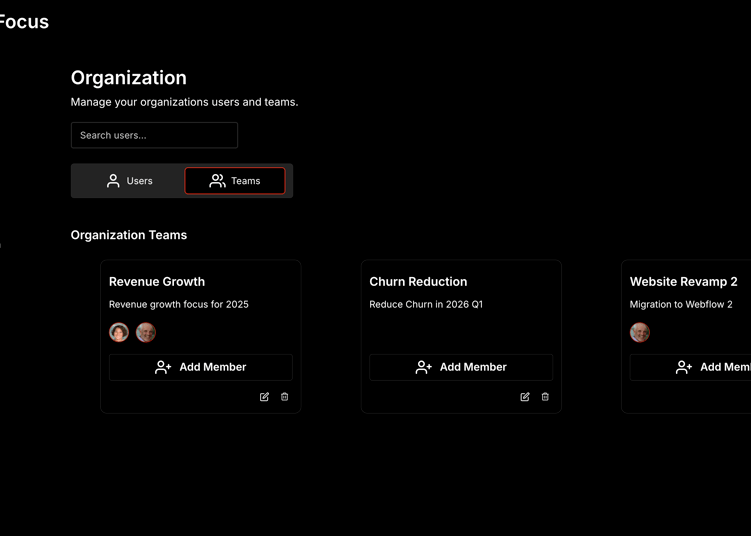751x536 pixels.
Task: Click the Website Revamp 2 card title
Action: coord(683,282)
